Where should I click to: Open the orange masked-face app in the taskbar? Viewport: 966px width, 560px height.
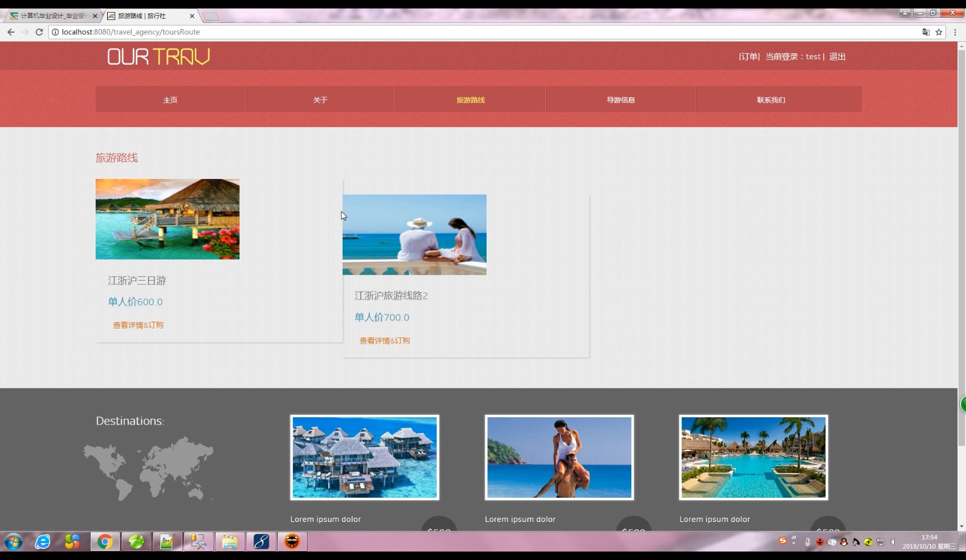(x=292, y=541)
